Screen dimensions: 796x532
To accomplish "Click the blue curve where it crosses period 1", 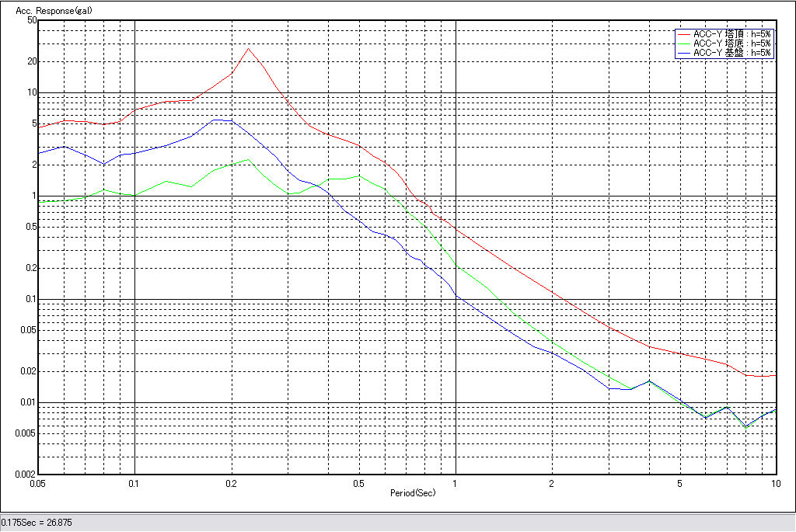I will coord(455,295).
